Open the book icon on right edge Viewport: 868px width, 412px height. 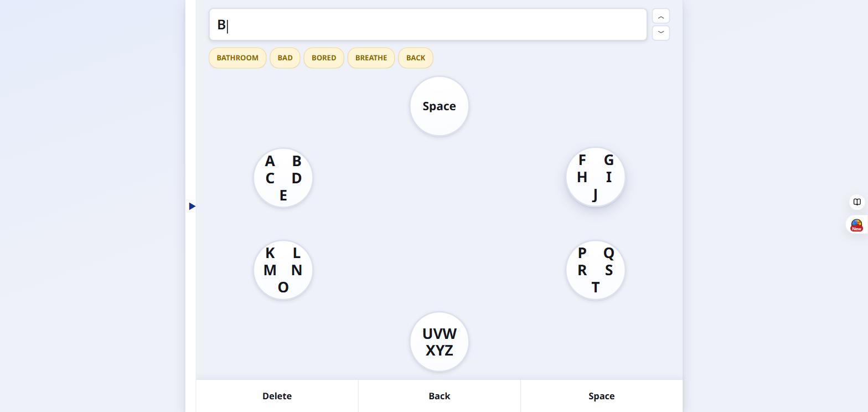(x=857, y=202)
